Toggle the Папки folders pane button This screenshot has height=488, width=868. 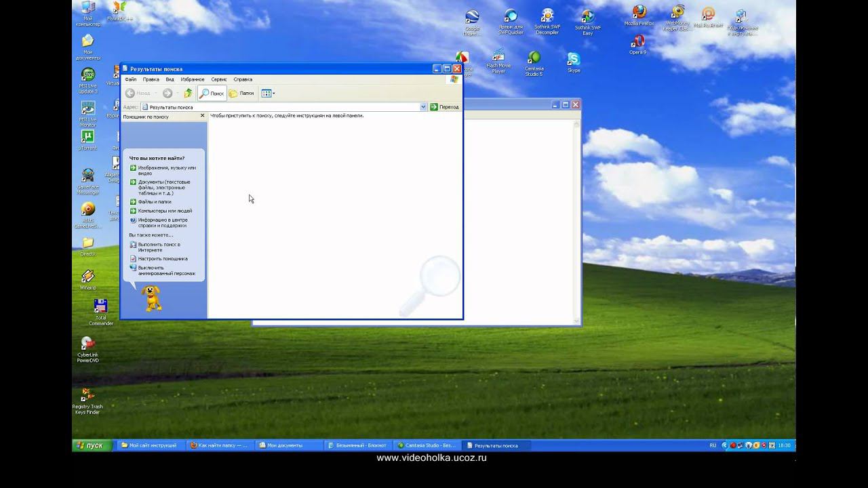(241, 94)
